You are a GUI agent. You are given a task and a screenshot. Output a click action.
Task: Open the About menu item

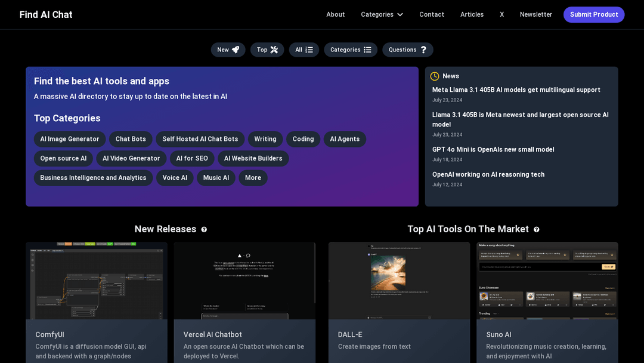pos(336,14)
